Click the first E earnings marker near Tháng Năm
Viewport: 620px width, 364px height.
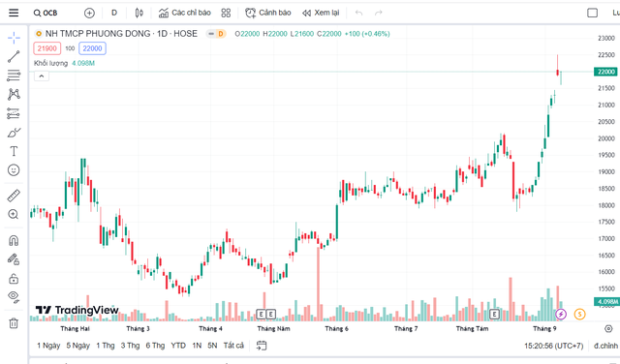[261, 315]
